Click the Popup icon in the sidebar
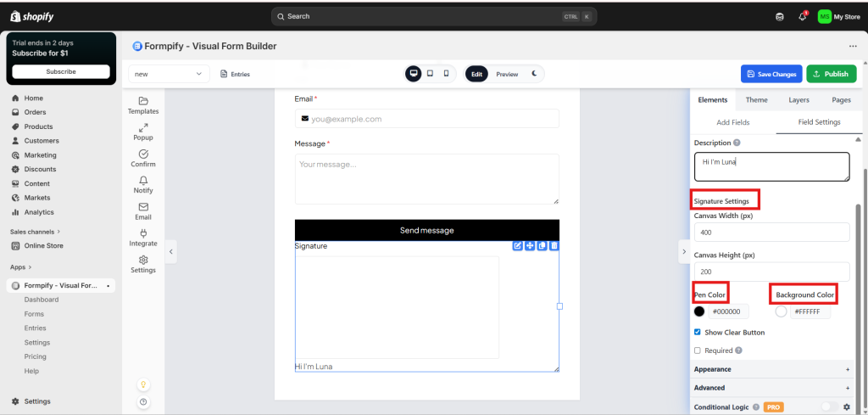Screen dimensions: 868x415 coord(143,131)
